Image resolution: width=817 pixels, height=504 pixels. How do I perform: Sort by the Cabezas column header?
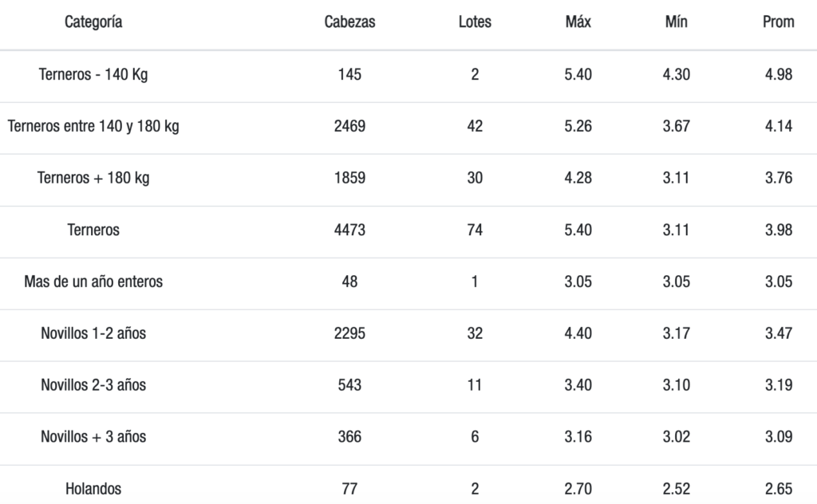[x=349, y=22]
